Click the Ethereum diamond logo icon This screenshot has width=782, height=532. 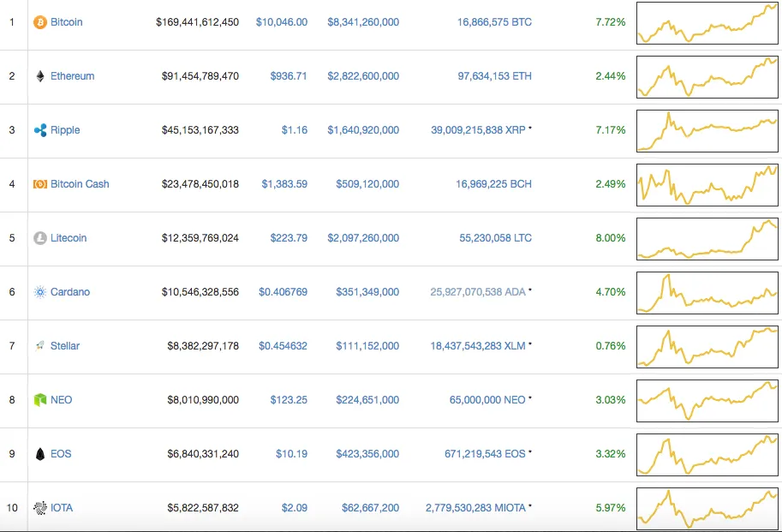[40, 75]
